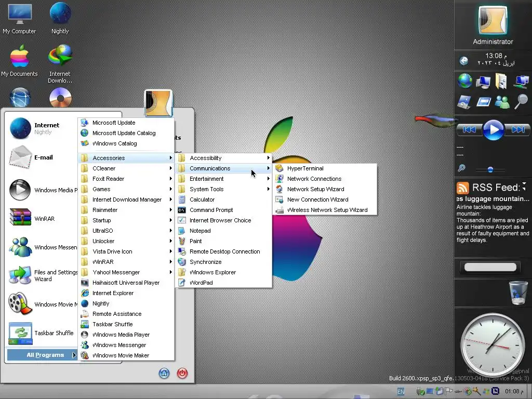Click the Recycle Bin in sidebar
The height and width of the screenshot is (399, 532).
518,292
